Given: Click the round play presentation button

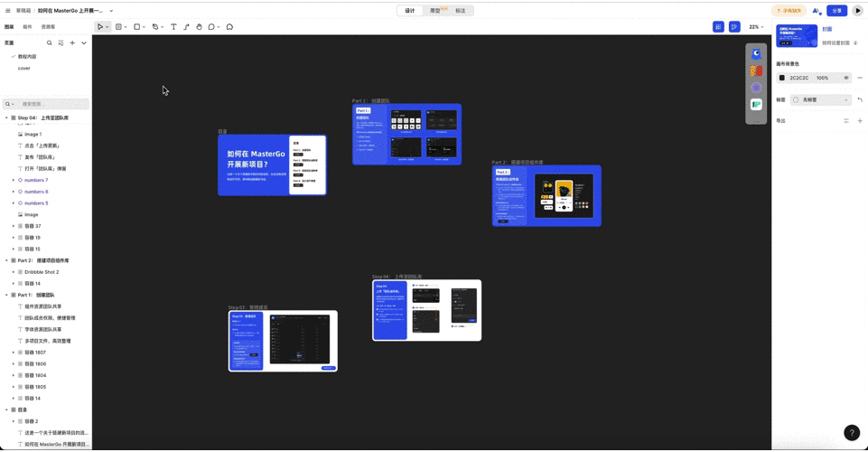Looking at the screenshot, I should (x=857, y=11).
